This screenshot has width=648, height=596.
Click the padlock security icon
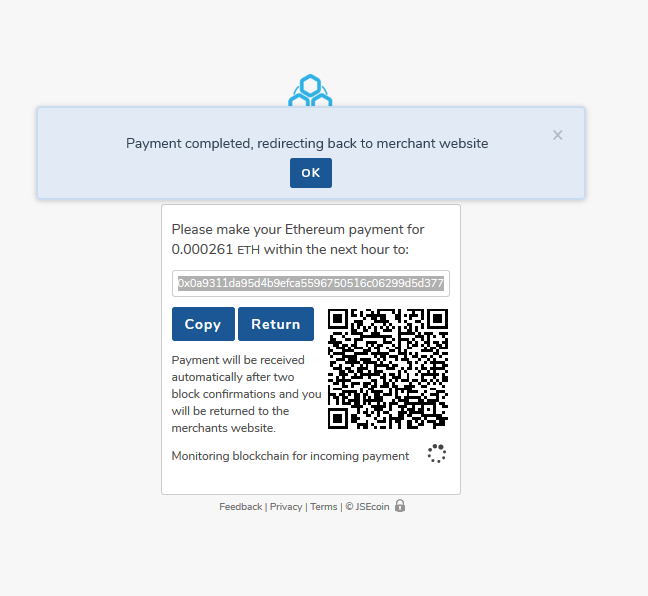(x=400, y=505)
